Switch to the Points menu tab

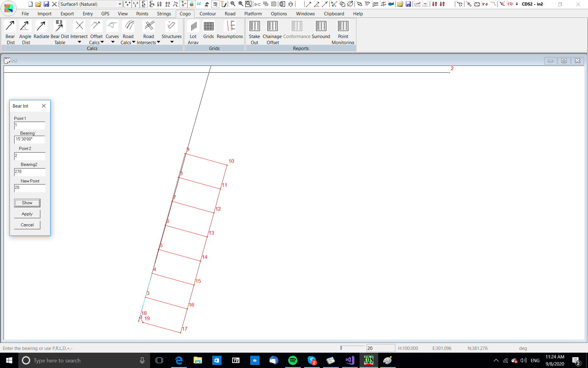(x=142, y=14)
